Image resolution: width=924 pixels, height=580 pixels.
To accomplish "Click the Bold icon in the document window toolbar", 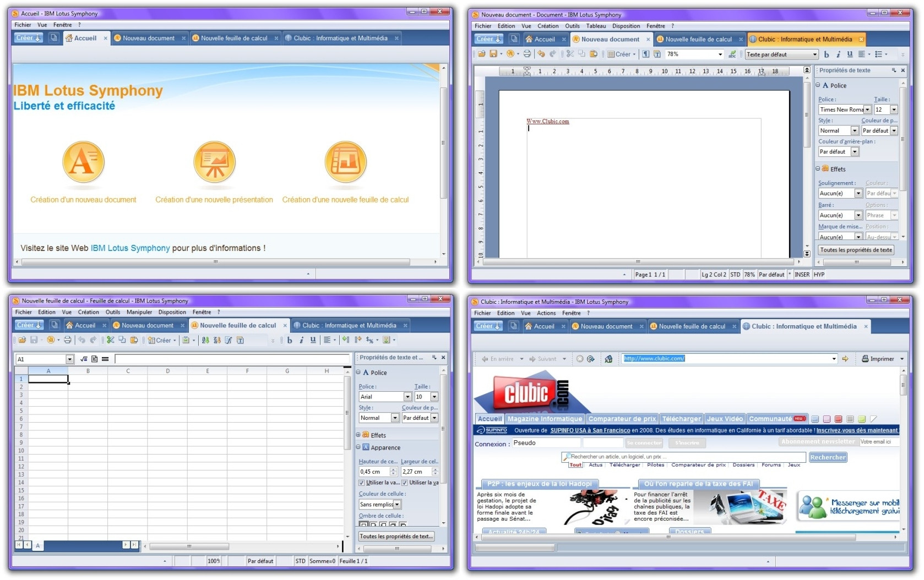I will coord(826,54).
